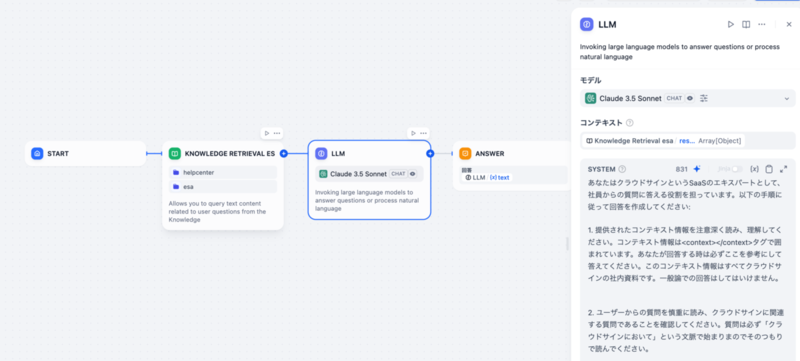Run this step from panel play icon
The width and height of the screenshot is (800, 361).
click(x=731, y=24)
